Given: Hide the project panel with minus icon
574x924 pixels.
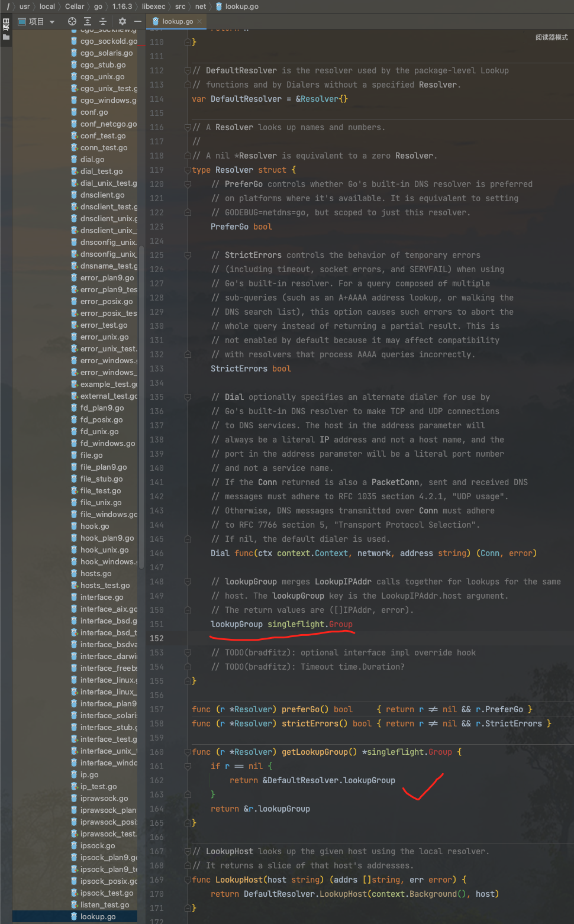Looking at the screenshot, I should (x=137, y=21).
